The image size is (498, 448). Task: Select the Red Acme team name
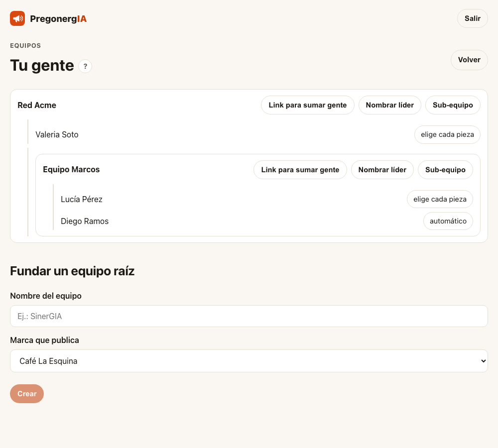pyautogui.click(x=37, y=105)
